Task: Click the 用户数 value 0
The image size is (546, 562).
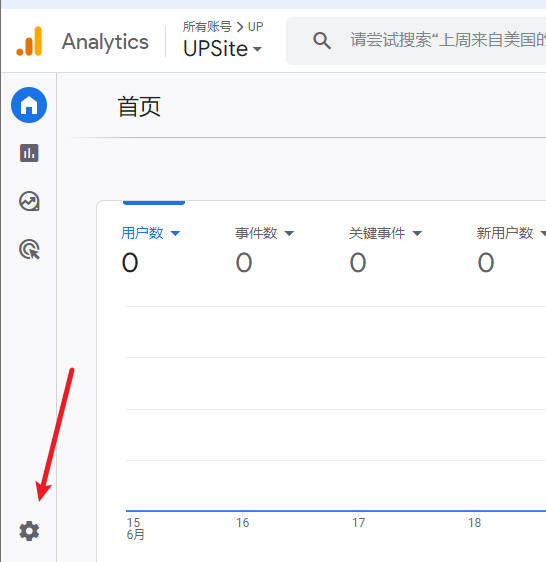Action: 130,262
